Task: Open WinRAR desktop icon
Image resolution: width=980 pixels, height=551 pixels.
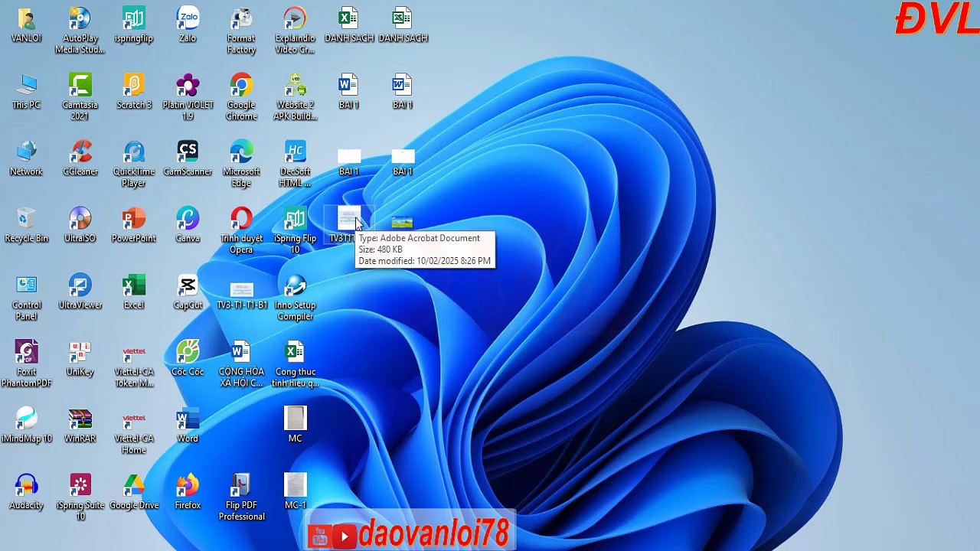Action: pos(80,419)
